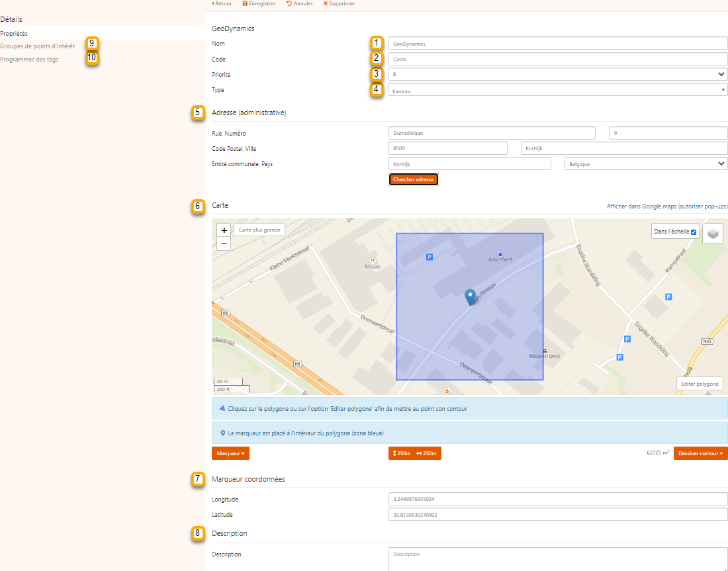The height and width of the screenshot is (571, 728).
Task: Click the Masspost bpost icon on map
Action: [x=544, y=350]
